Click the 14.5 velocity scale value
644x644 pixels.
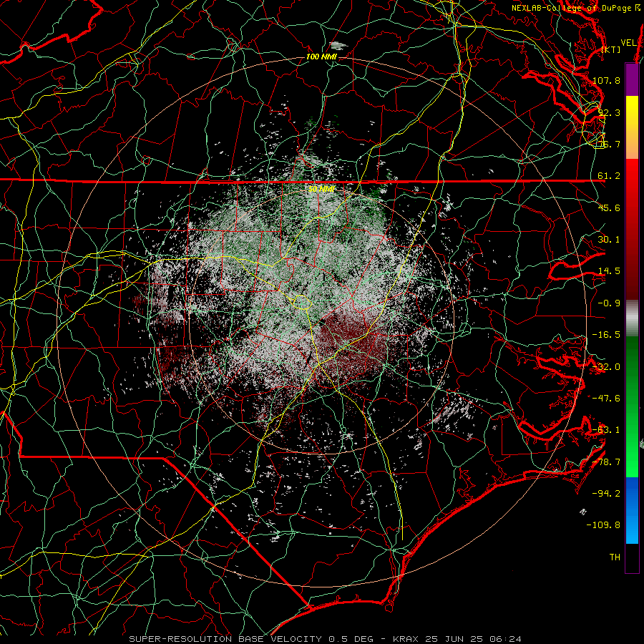click(609, 271)
